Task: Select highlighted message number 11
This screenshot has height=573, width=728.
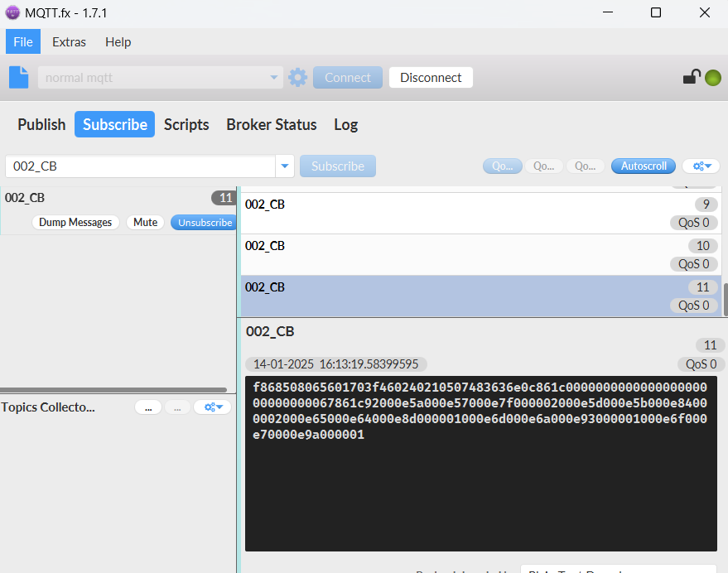Action: 481,296
